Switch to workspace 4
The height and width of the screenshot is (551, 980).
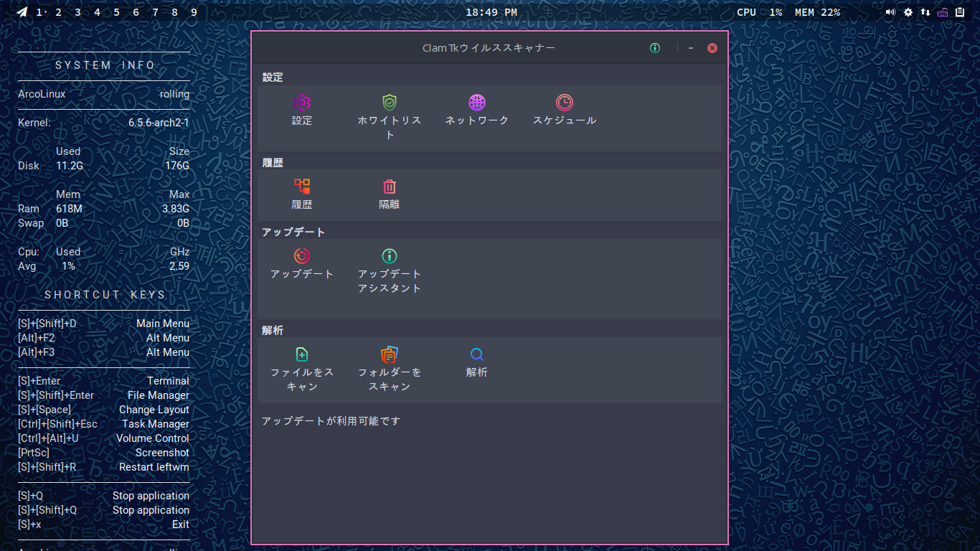[x=98, y=12]
